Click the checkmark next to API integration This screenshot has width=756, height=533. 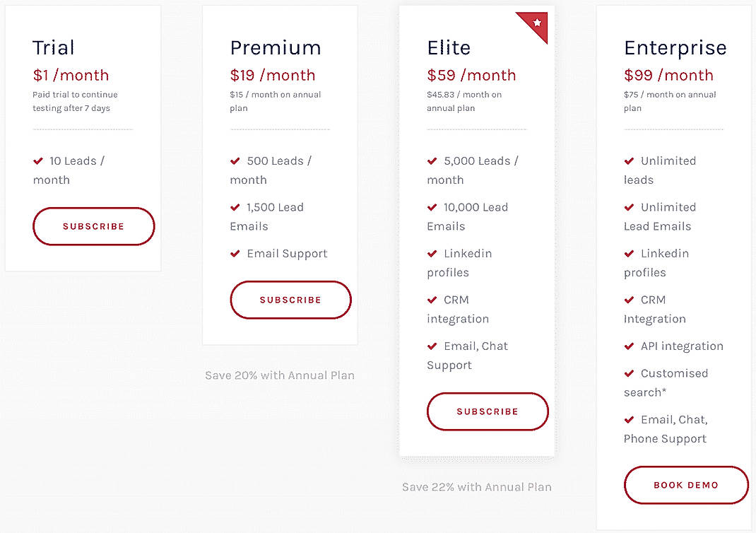coord(629,346)
